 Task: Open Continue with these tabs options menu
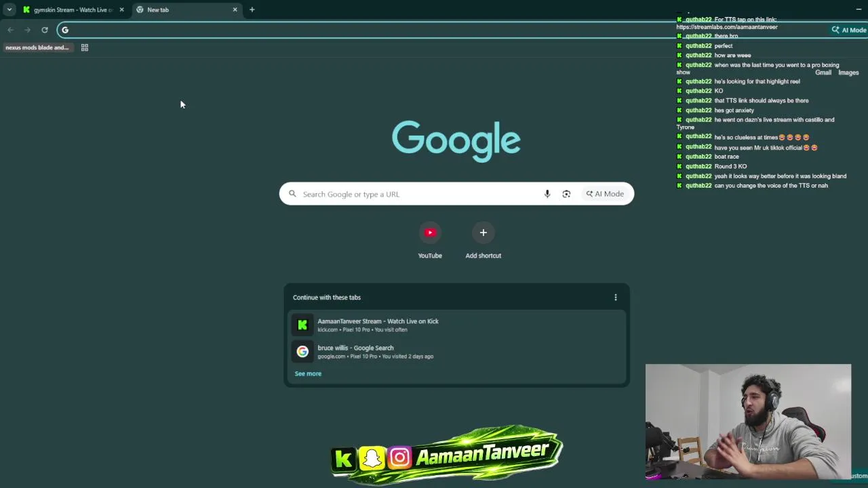pos(616,298)
